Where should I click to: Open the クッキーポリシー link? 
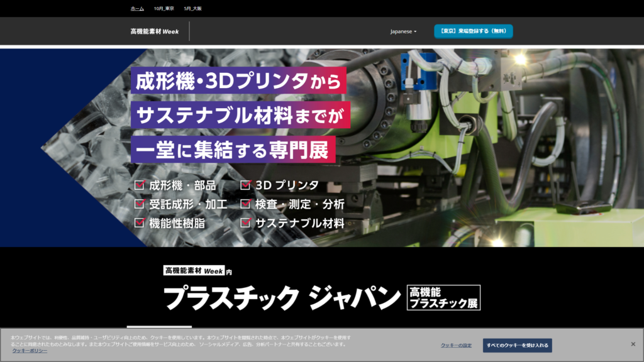(30, 351)
